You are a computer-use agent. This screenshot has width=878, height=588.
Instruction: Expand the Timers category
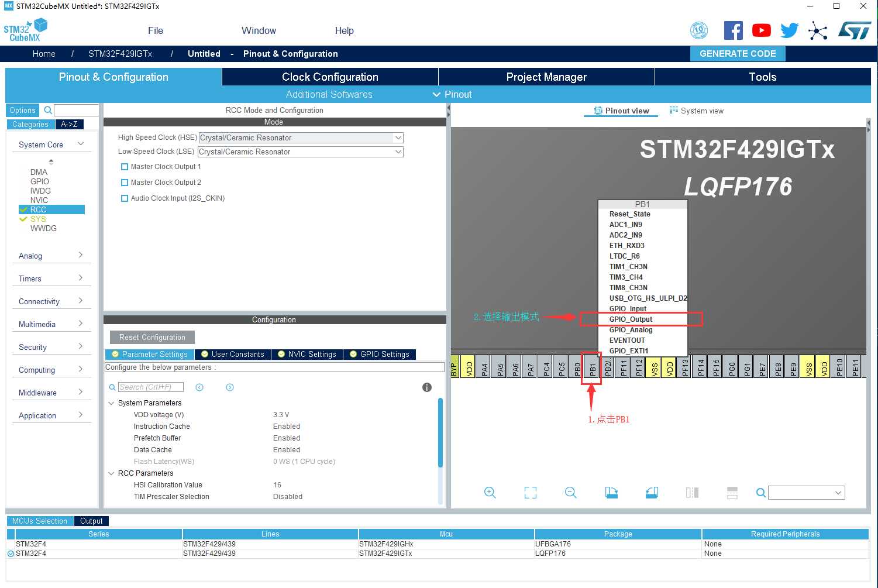click(51, 278)
